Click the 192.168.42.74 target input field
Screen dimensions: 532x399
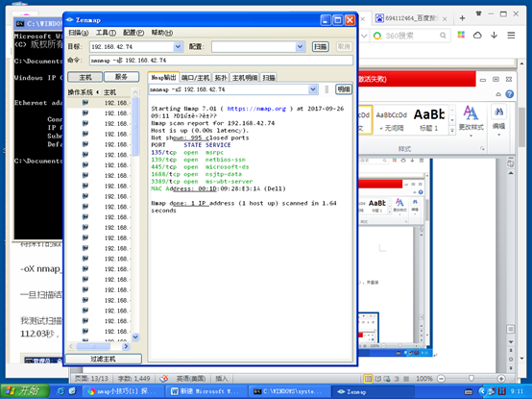[x=132, y=46]
